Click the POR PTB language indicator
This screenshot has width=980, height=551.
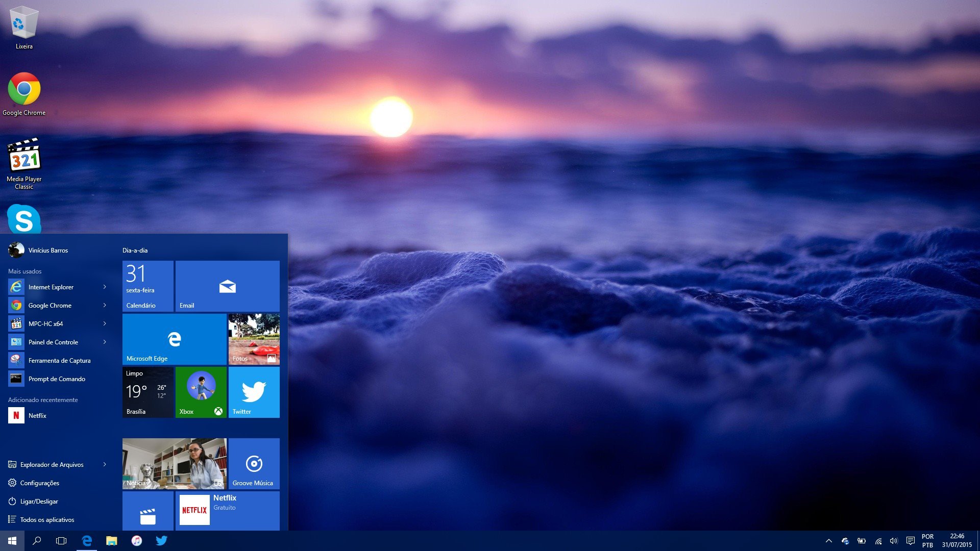point(927,541)
